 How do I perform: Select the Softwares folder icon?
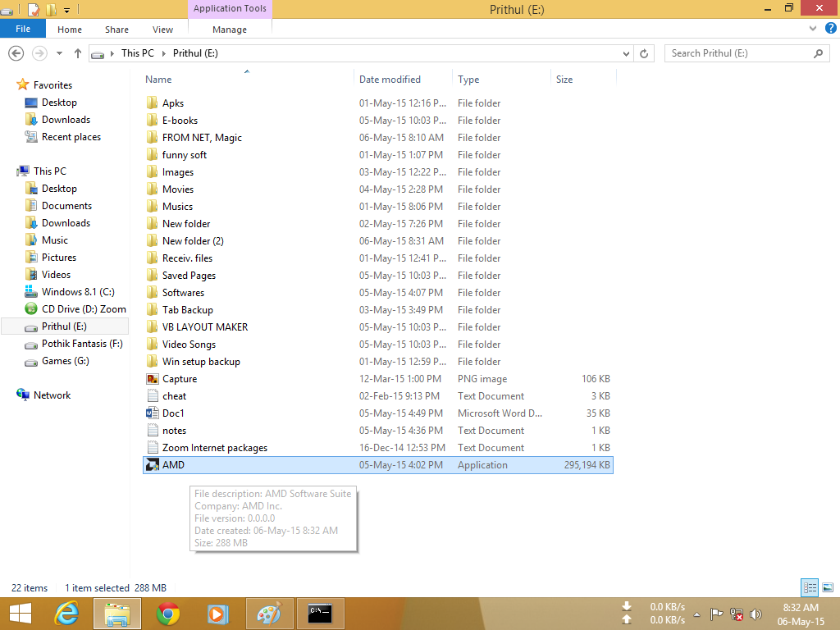click(x=152, y=293)
